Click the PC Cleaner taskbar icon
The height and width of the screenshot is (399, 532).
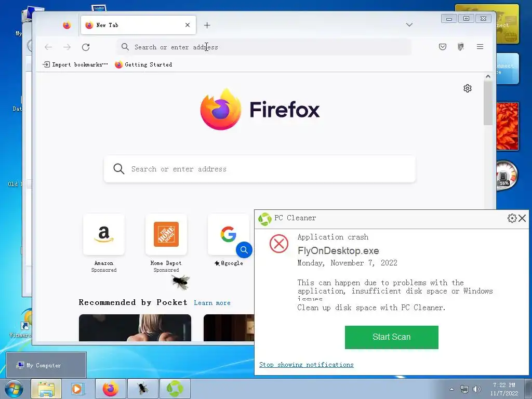tap(175, 389)
